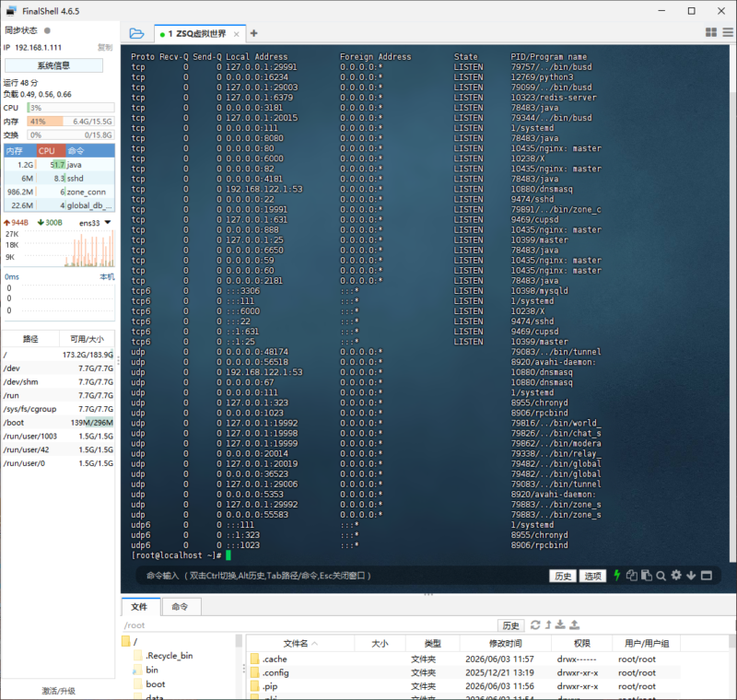This screenshot has height=700, width=737.
Task: Click the network traffic graph
Action: [68, 248]
